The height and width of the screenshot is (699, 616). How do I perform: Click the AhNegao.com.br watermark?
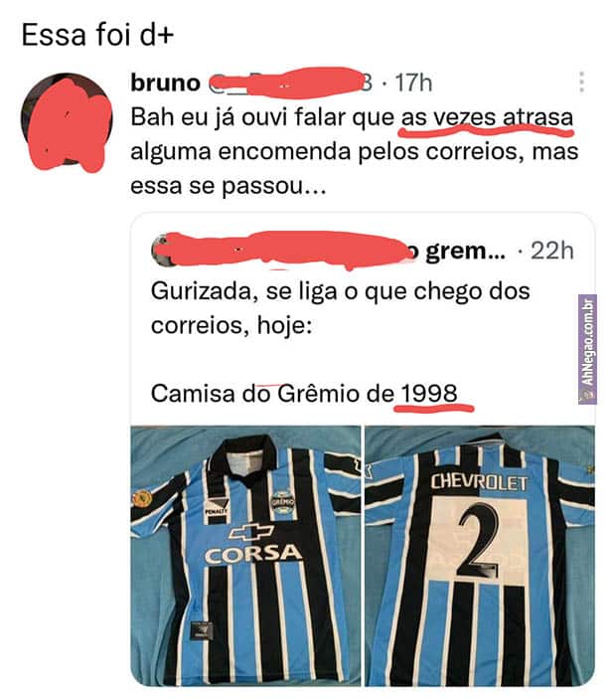coord(587,349)
